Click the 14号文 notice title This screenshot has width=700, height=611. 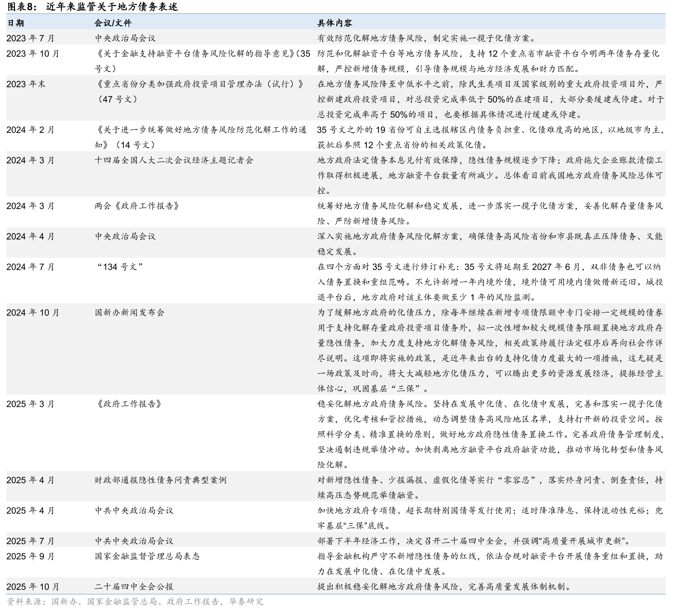pos(200,137)
